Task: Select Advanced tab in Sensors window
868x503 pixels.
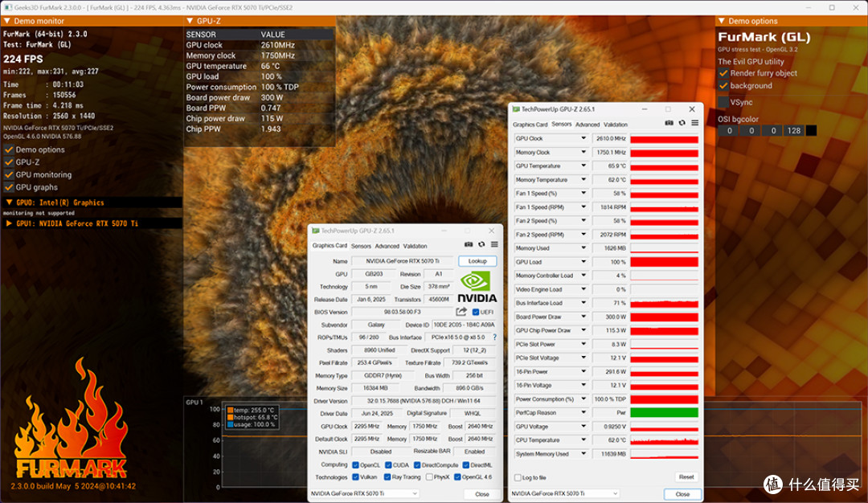Action: point(588,125)
